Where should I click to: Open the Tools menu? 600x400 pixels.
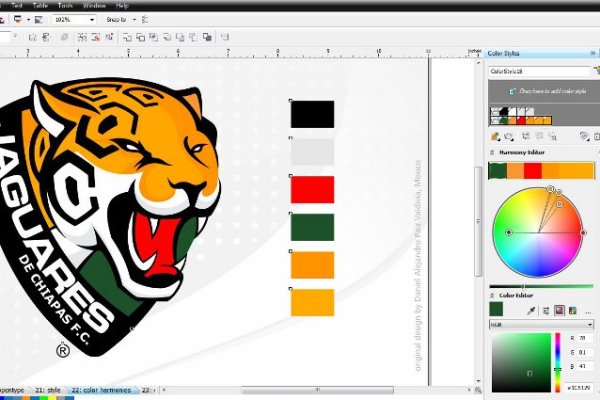(x=65, y=6)
